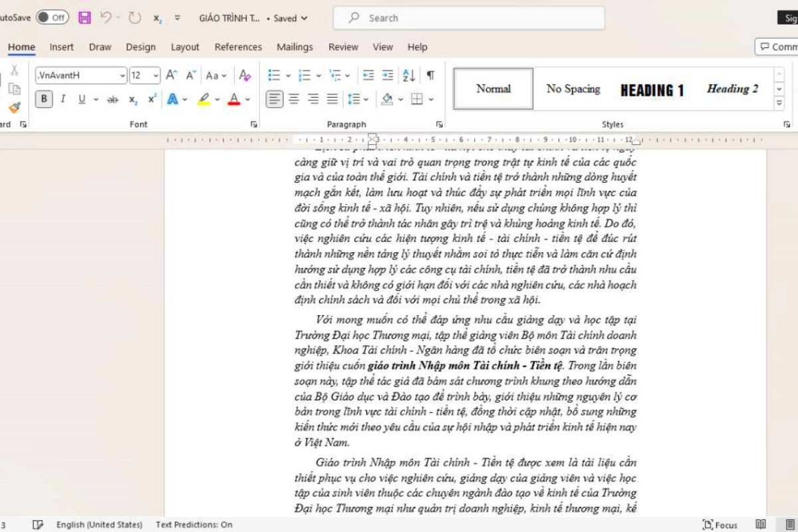Click the Subscript icon in the title bar
798x532 pixels.
(x=158, y=19)
